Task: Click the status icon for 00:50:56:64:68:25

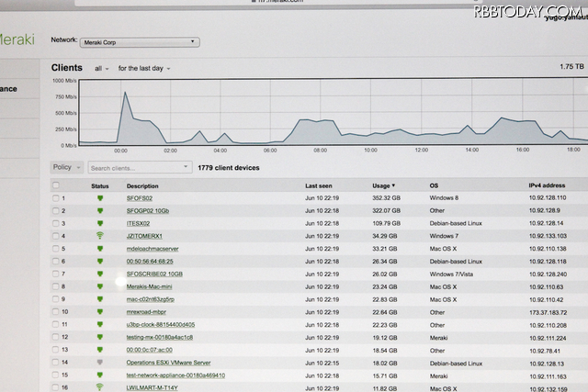Action: click(100, 262)
